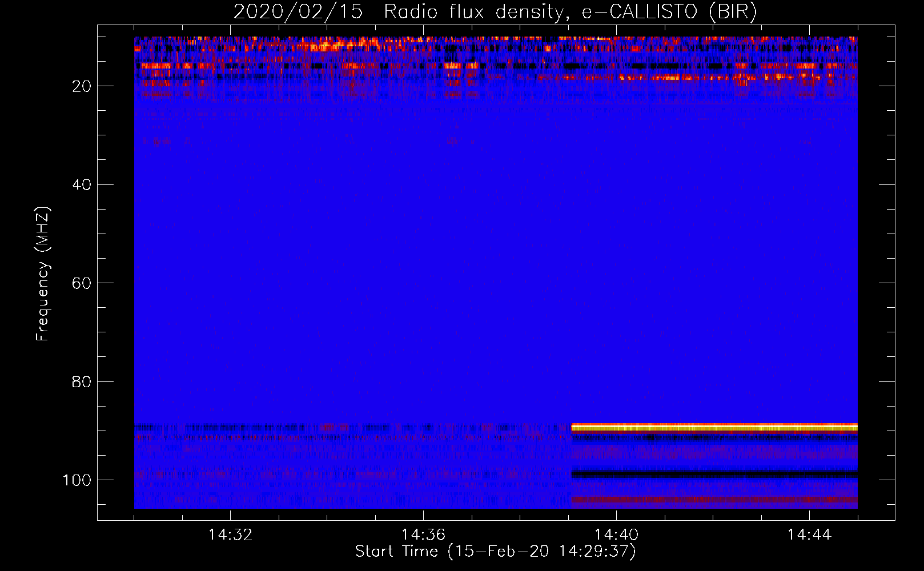
Task: Click the "Start Time (15-Feb-20 14:29:37)" label
Action: tap(495, 552)
